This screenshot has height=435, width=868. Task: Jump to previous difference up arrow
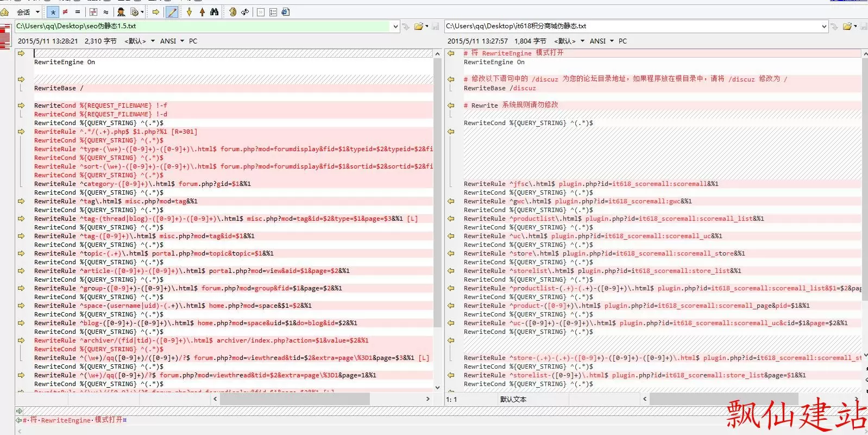(x=202, y=12)
